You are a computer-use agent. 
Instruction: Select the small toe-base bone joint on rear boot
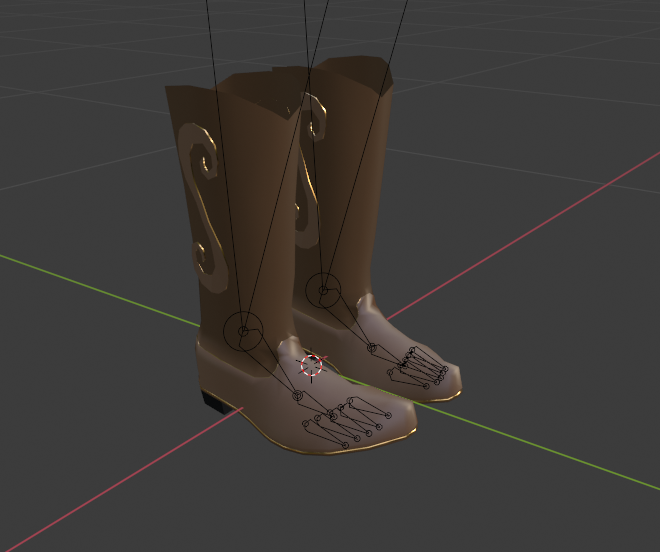point(371,348)
